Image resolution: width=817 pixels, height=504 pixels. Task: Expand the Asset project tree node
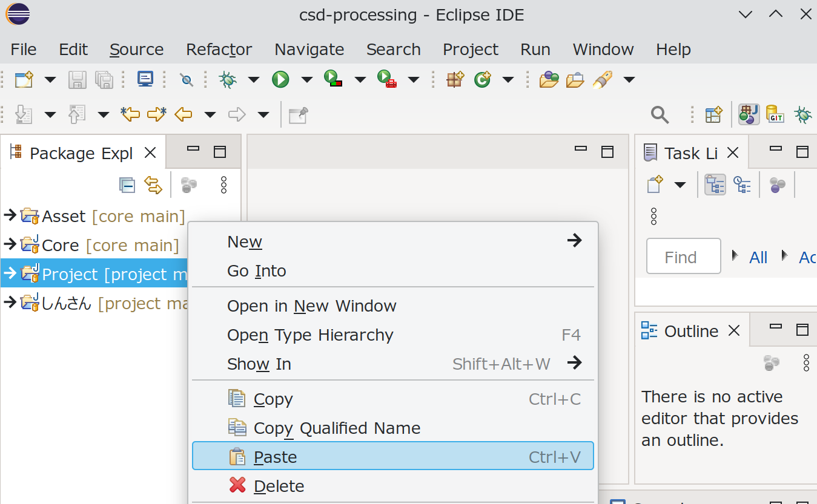[9, 215]
